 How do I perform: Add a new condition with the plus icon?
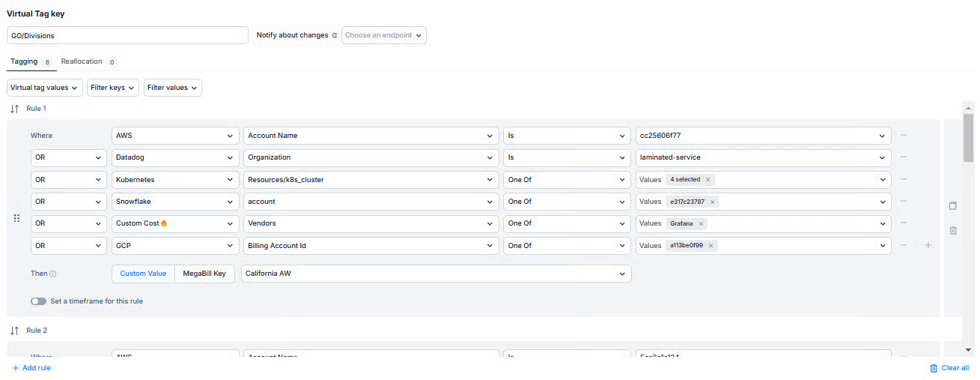pos(928,245)
